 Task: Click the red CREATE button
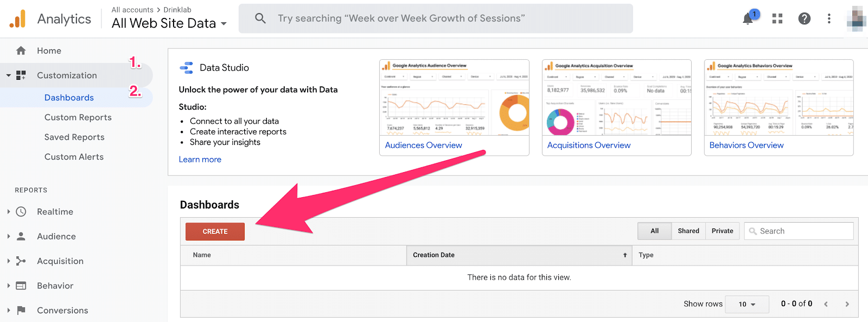(215, 231)
